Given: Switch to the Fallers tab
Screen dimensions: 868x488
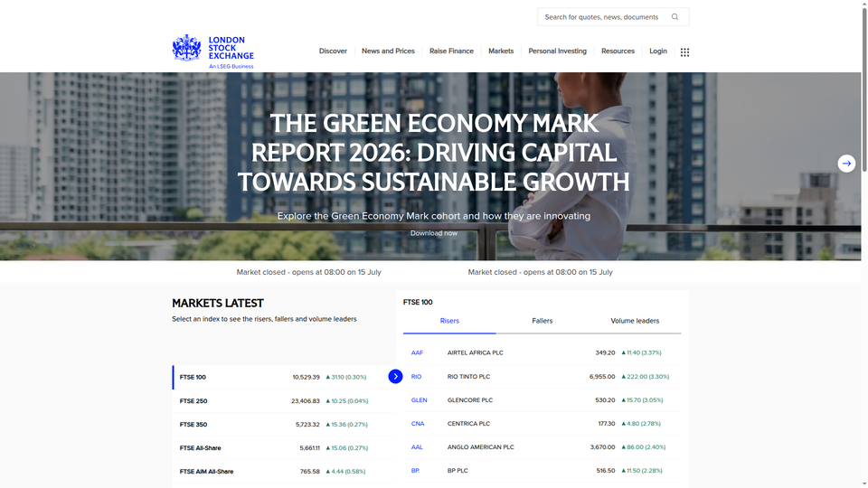Looking at the screenshot, I should pyautogui.click(x=542, y=321).
